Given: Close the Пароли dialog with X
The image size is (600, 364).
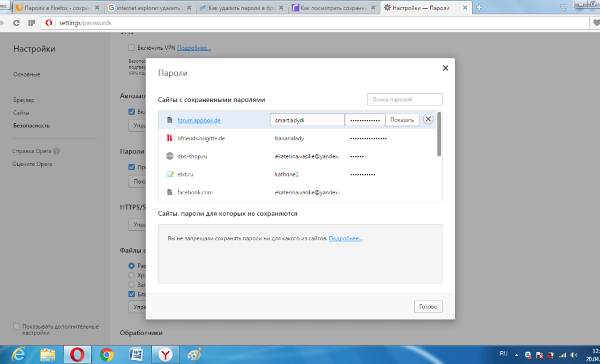Looking at the screenshot, I should coord(445,68).
